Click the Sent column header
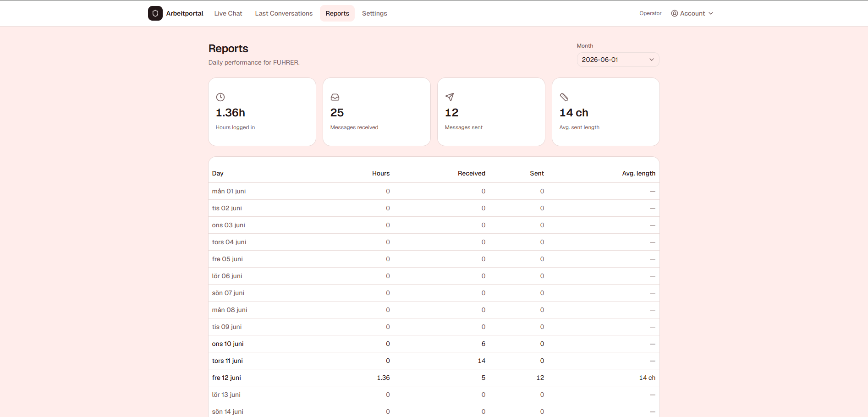Screen dimensions: 868x417 (x=537, y=173)
